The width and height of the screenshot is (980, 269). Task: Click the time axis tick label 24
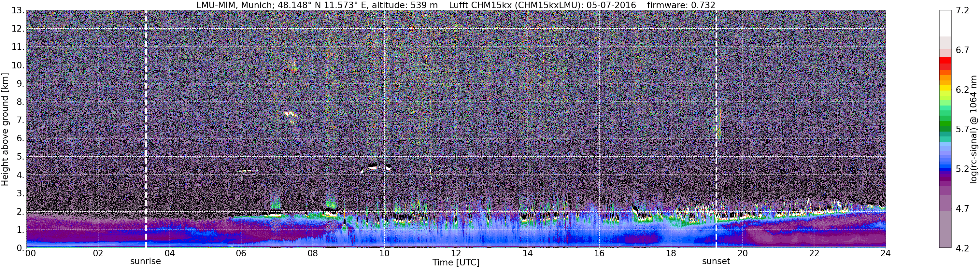pyautogui.click(x=885, y=253)
